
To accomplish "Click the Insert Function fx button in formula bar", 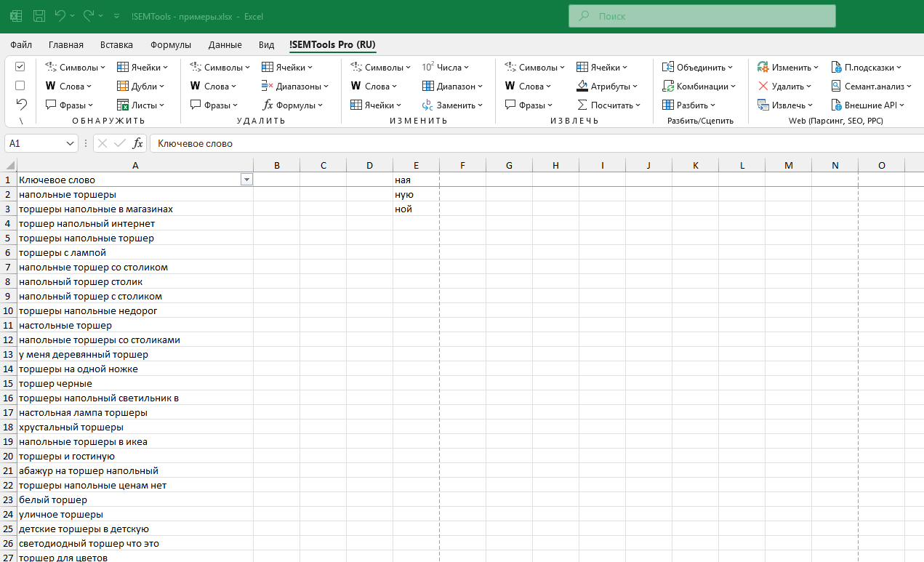I will coord(137,143).
